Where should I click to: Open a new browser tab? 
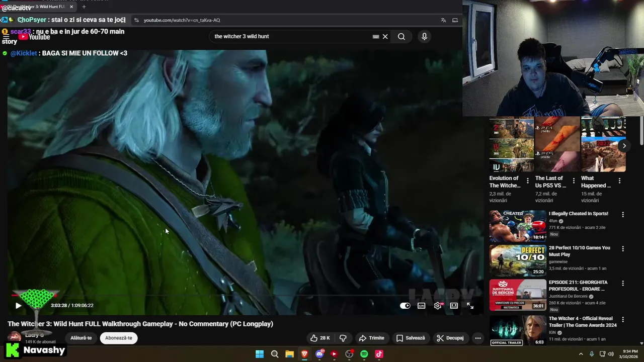coord(84,7)
